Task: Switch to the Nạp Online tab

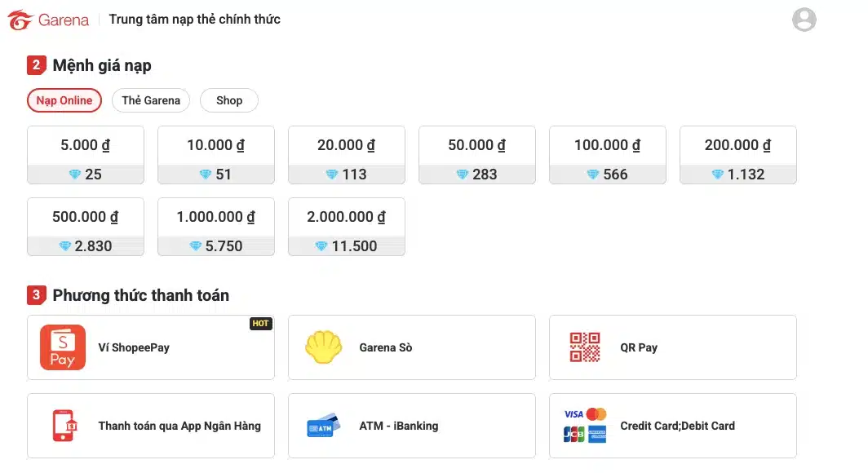Action: point(64,100)
